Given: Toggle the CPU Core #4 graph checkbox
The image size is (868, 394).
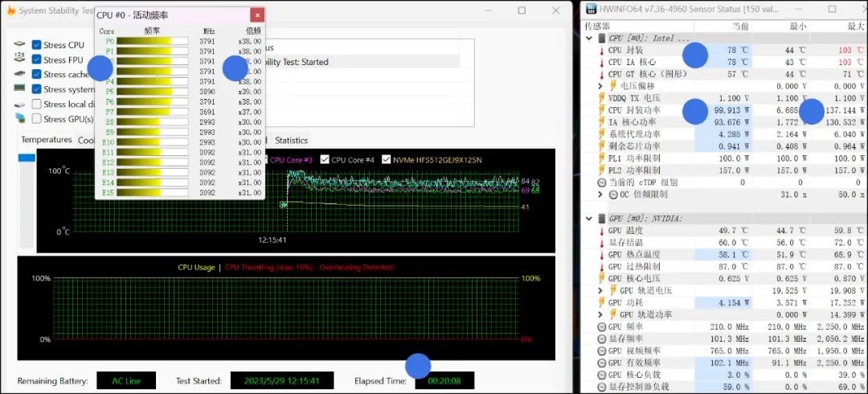Looking at the screenshot, I should click(x=325, y=159).
